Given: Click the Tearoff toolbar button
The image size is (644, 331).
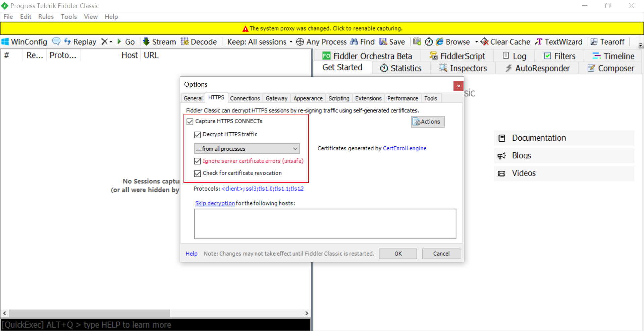Looking at the screenshot, I should coord(607,42).
